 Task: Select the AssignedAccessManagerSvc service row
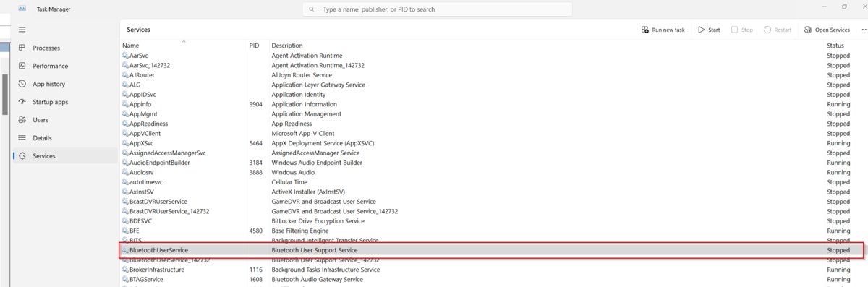point(494,153)
